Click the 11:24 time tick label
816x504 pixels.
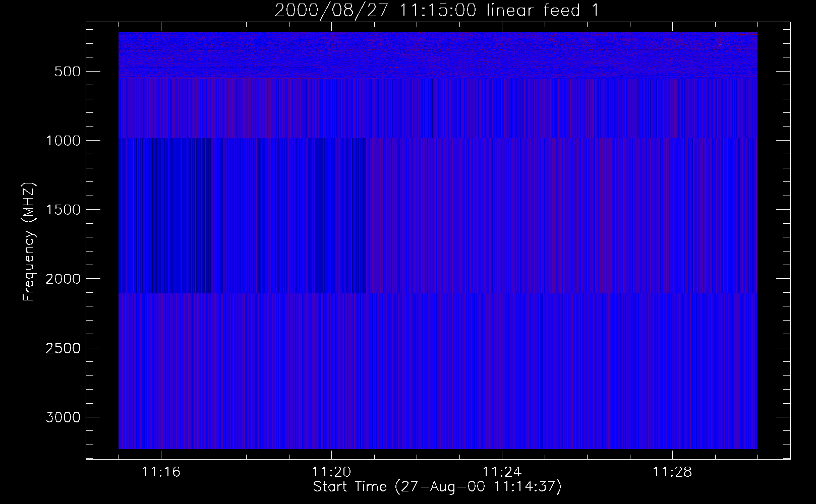click(x=502, y=472)
